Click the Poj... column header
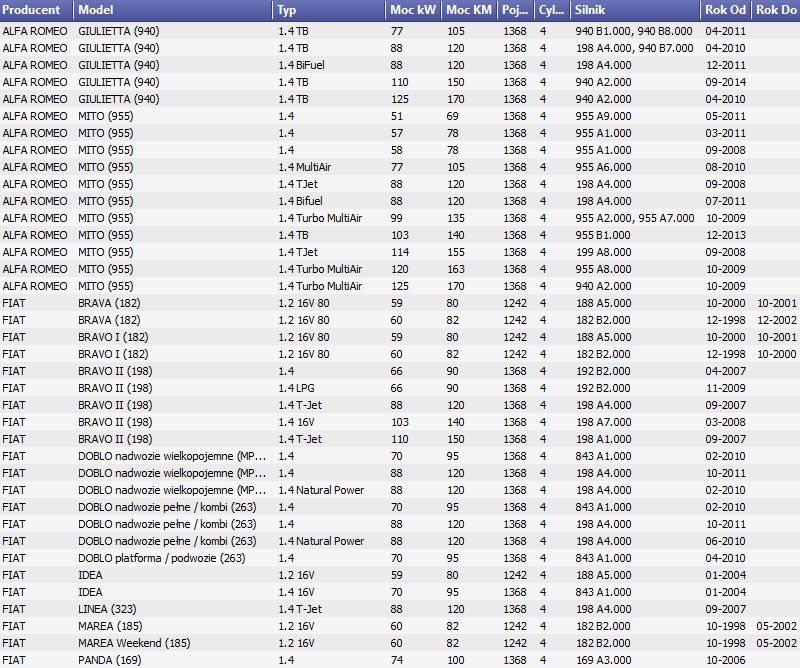 [x=516, y=10]
